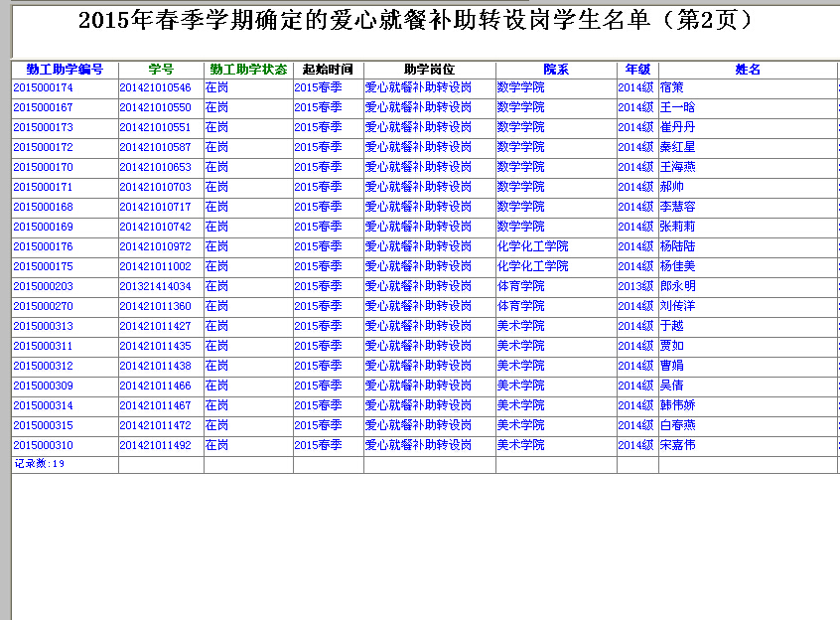The height and width of the screenshot is (620, 840).
Task: Click the 勤工助学编号 column header
Action: pyautogui.click(x=65, y=70)
